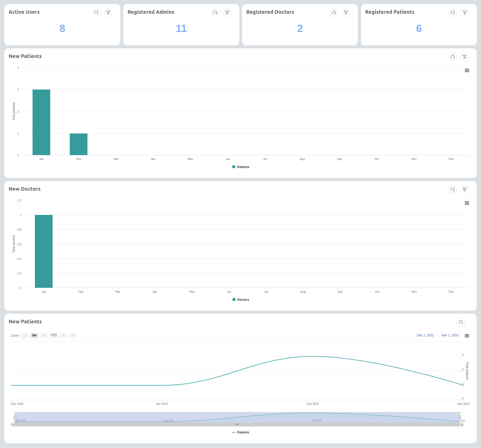Toggle the Patients legend under the bar chart
Screen dimensions: 481x448
(240, 167)
